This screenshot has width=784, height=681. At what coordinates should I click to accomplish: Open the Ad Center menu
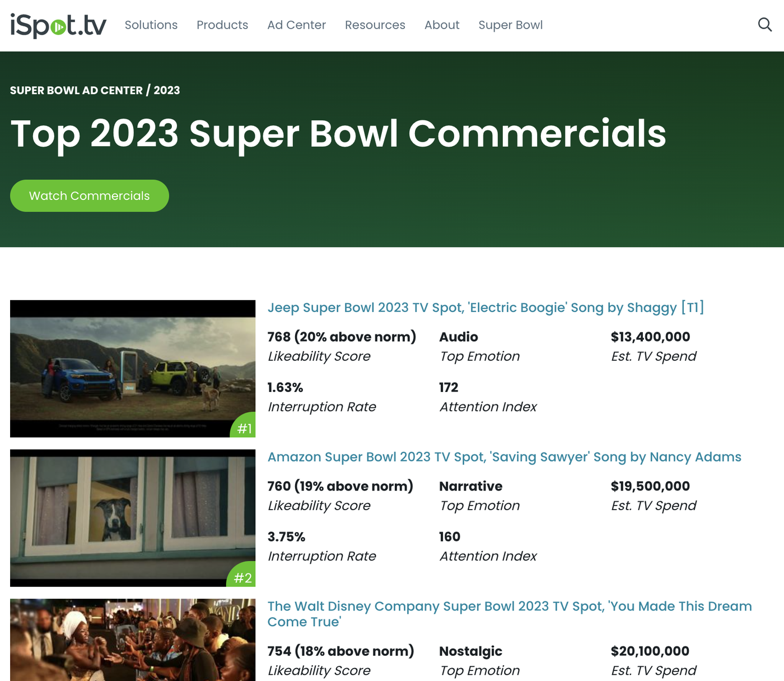296,25
